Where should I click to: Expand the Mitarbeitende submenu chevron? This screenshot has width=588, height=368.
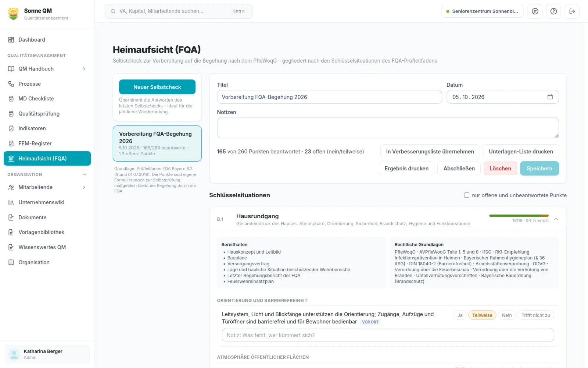[x=84, y=187]
